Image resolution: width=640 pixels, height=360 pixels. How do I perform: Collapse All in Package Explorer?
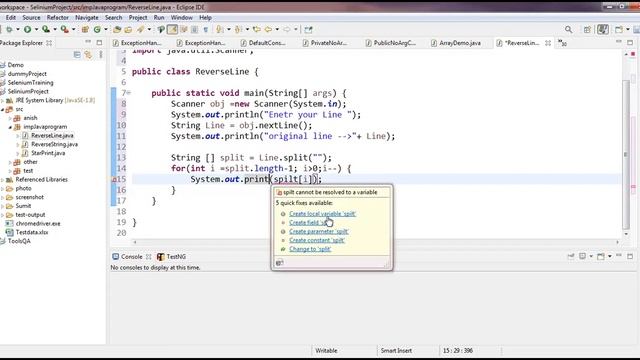pos(77,54)
